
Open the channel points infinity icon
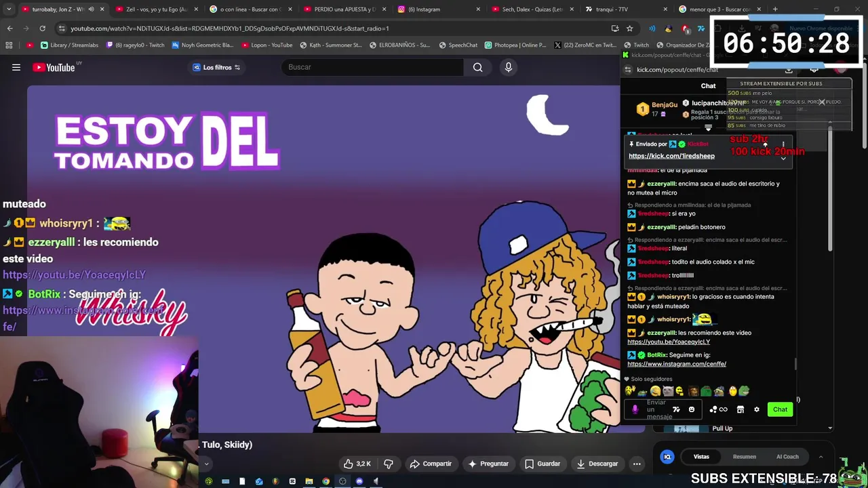click(x=724, y=409)
